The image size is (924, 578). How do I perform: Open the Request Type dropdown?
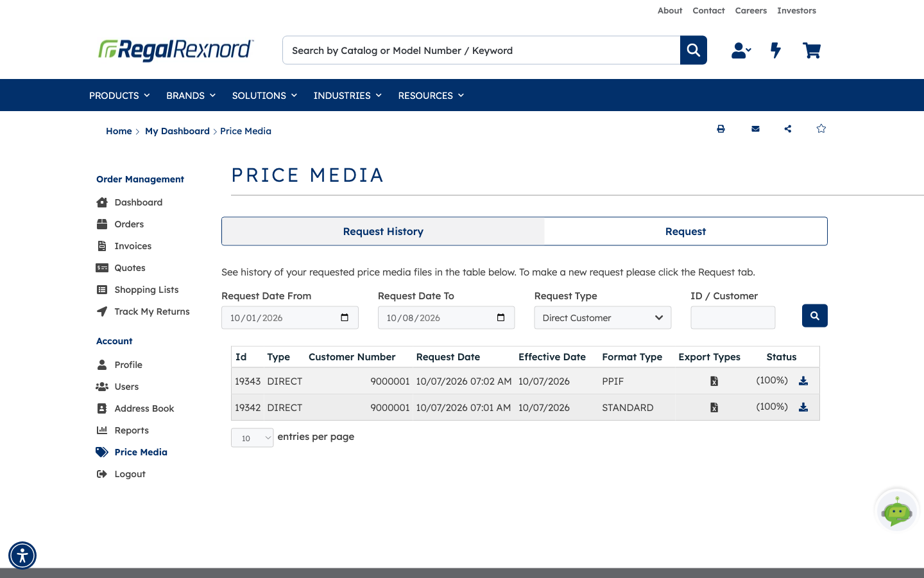[x=603, y=318]
